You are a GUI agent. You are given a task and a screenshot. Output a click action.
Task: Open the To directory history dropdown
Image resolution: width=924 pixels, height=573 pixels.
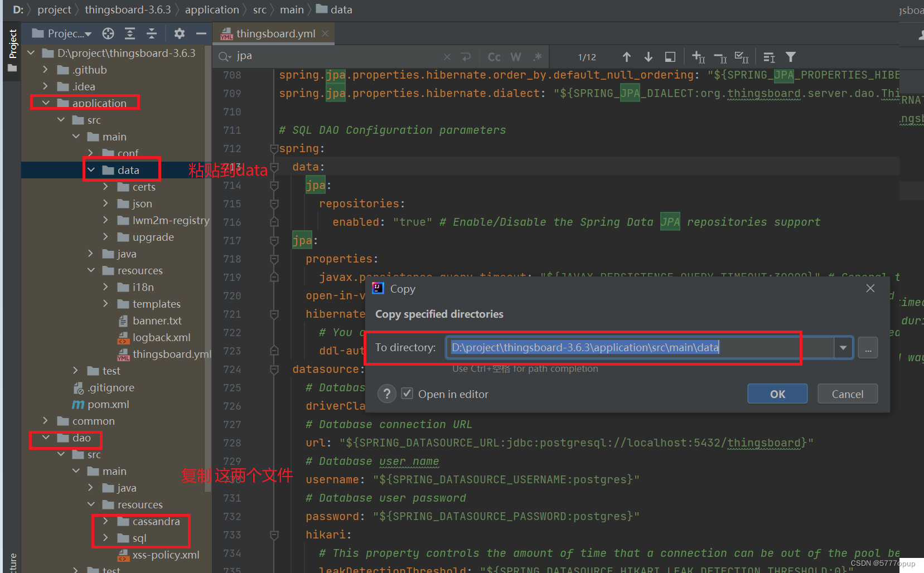pyautogui.click(x=843, y=348)
